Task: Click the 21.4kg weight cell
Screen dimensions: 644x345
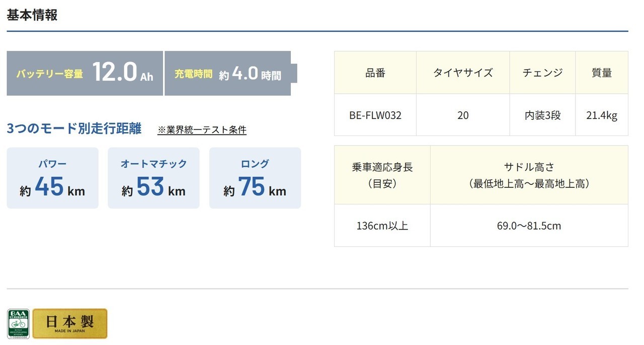Action: coord(602,115)
